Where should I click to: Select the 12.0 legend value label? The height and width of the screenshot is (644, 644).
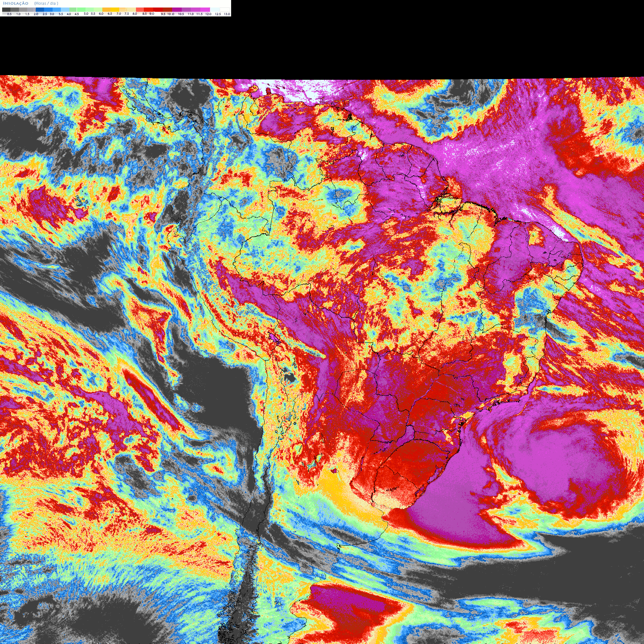tap(208, 14)
